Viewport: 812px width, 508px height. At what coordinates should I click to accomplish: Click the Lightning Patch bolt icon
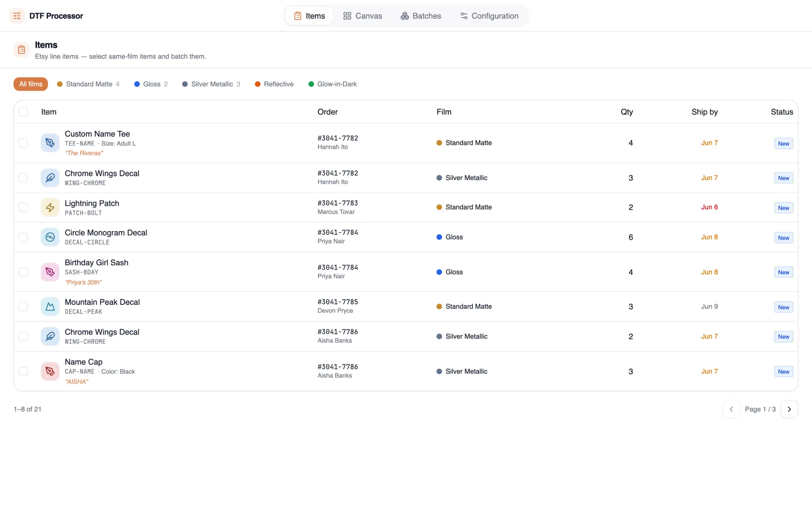[50, 207]
